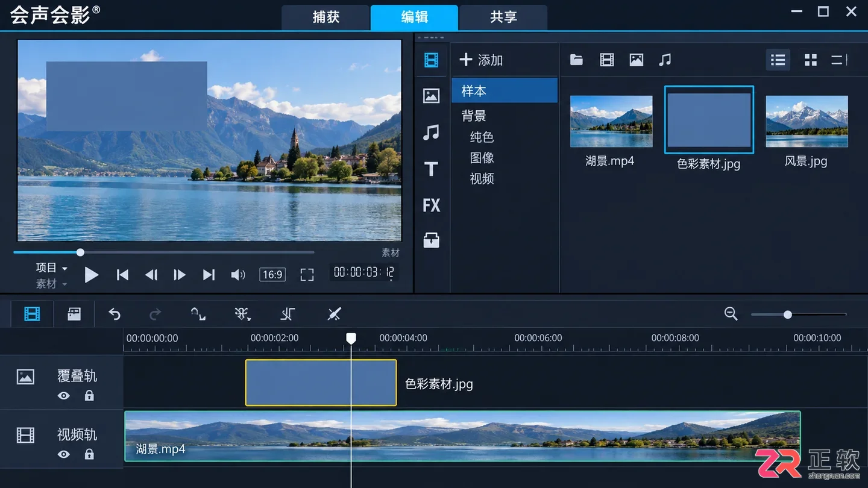Viewport: 868px width, 488px height.
Task: Open the Title (T) library
Action: pyautogui.click(x=431, y=169)
